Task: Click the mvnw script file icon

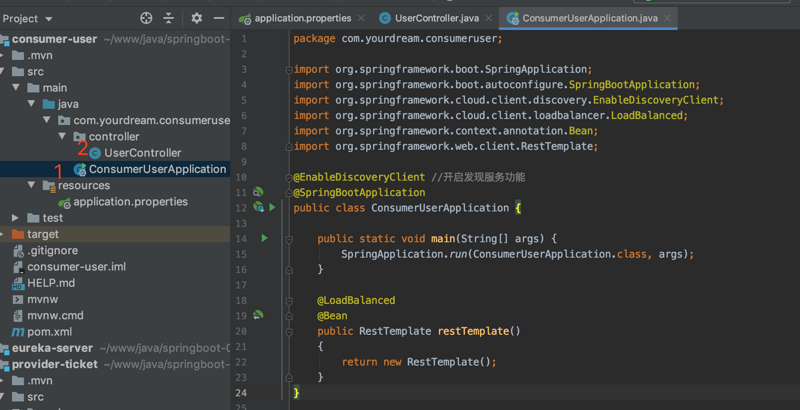Action: 18,299
